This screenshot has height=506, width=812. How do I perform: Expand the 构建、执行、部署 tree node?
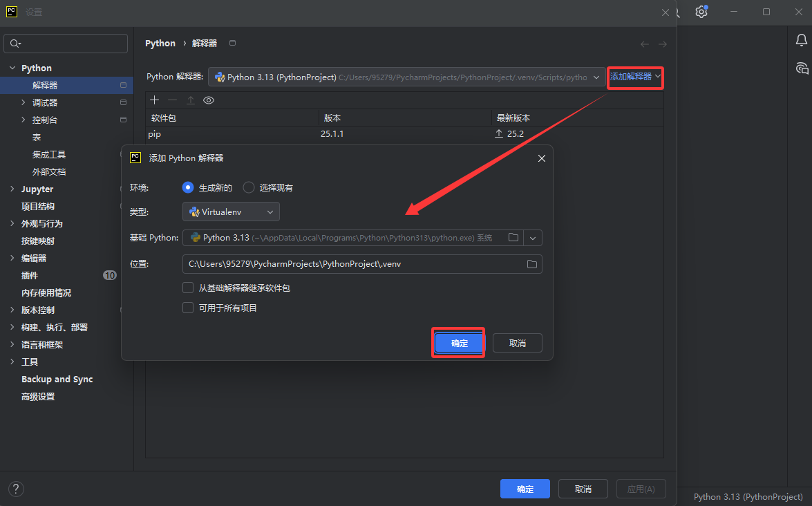click(12, 328)
